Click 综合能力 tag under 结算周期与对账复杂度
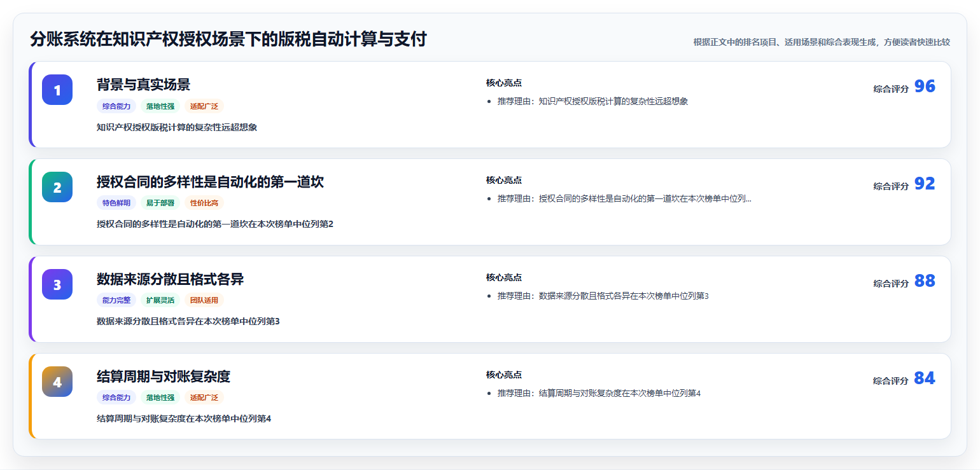This screenshot has width=980, height=470. pos(116,397)
